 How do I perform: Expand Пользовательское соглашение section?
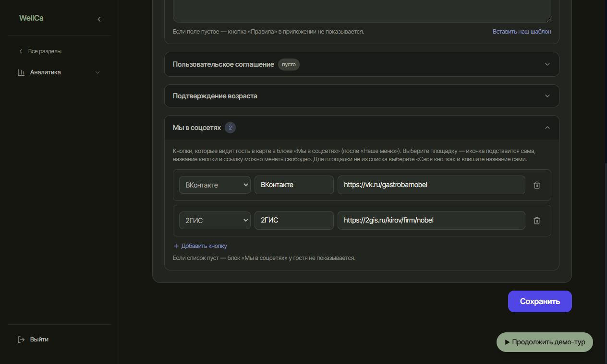(x=362, y=64)
